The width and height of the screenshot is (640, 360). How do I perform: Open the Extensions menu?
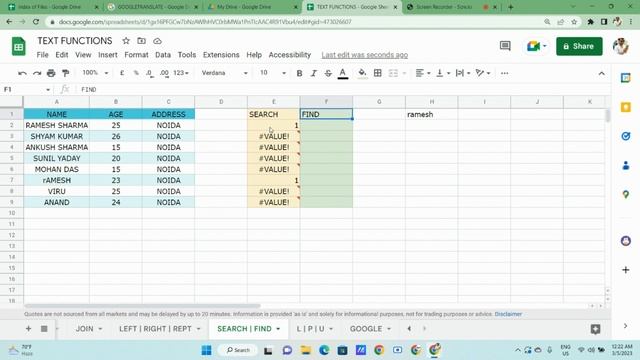point(221,55)
